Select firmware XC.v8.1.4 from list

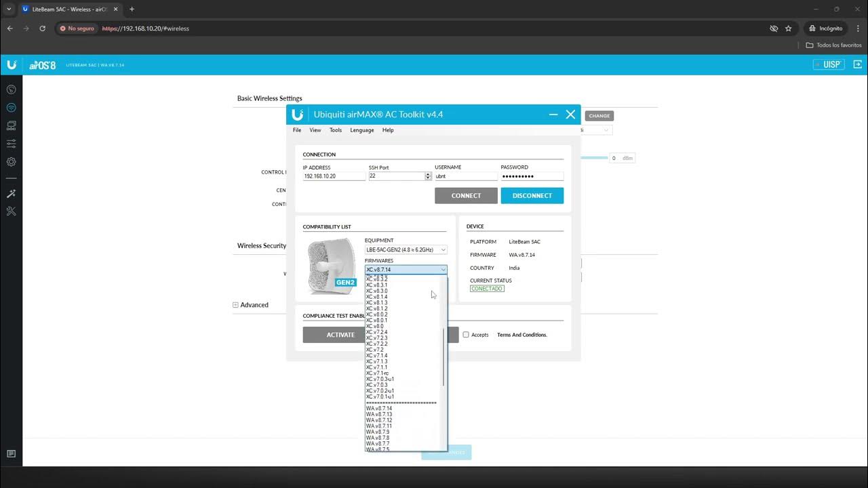377,297
